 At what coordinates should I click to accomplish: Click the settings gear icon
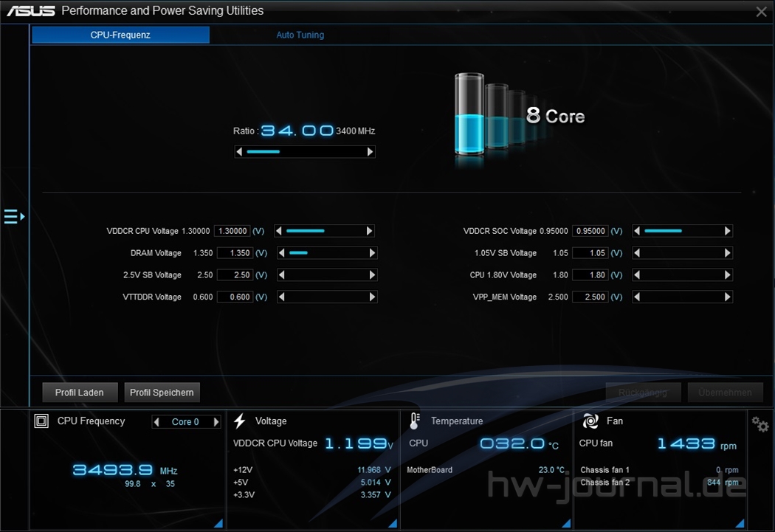pyautogui.click(x=760, y=424)
